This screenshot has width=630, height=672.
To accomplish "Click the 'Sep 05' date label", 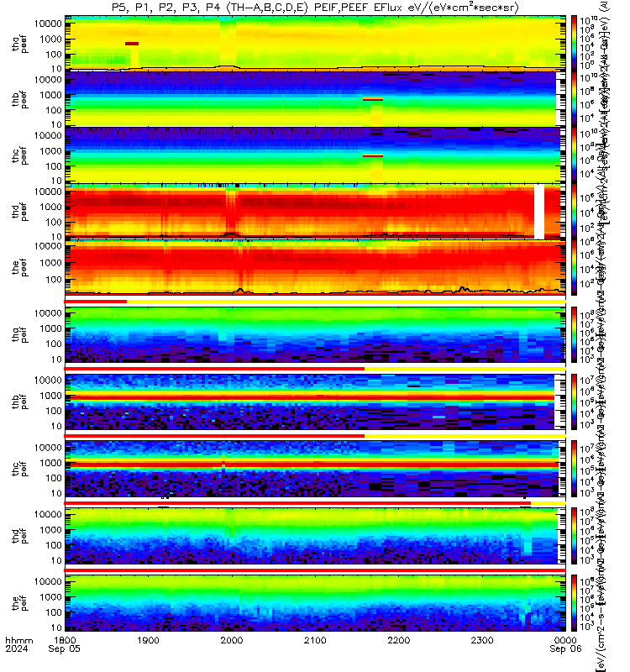I will click(x=65, y=648).
